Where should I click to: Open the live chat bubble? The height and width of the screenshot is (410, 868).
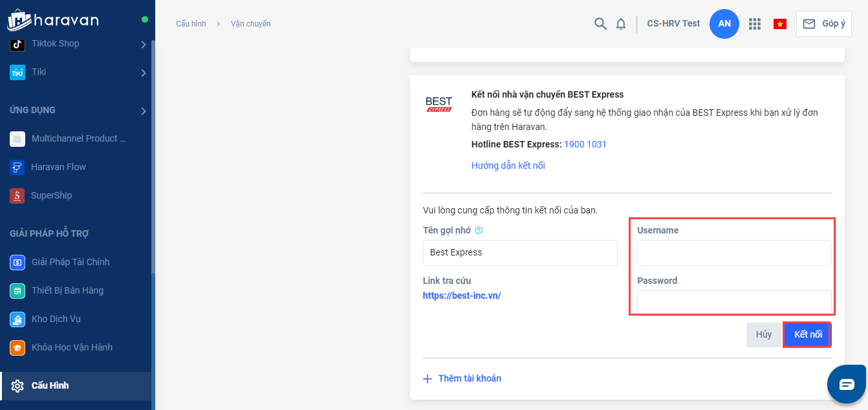coord(847,385)
